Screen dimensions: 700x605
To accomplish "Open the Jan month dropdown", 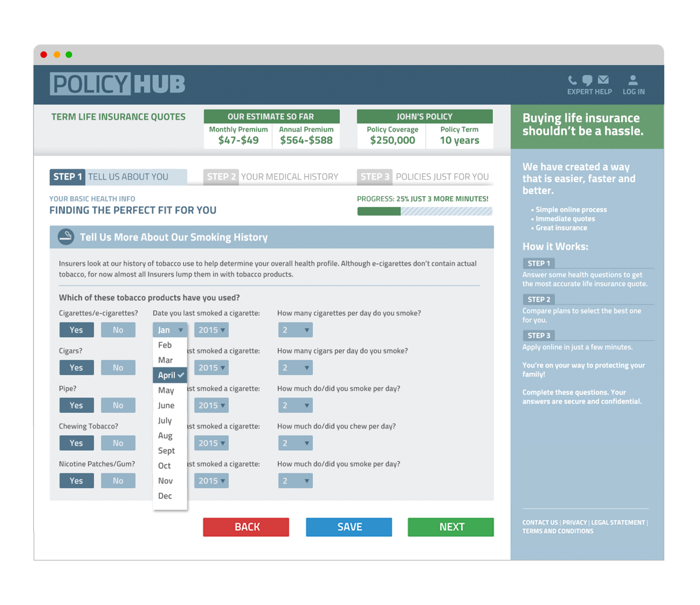I will pos(170,330).
